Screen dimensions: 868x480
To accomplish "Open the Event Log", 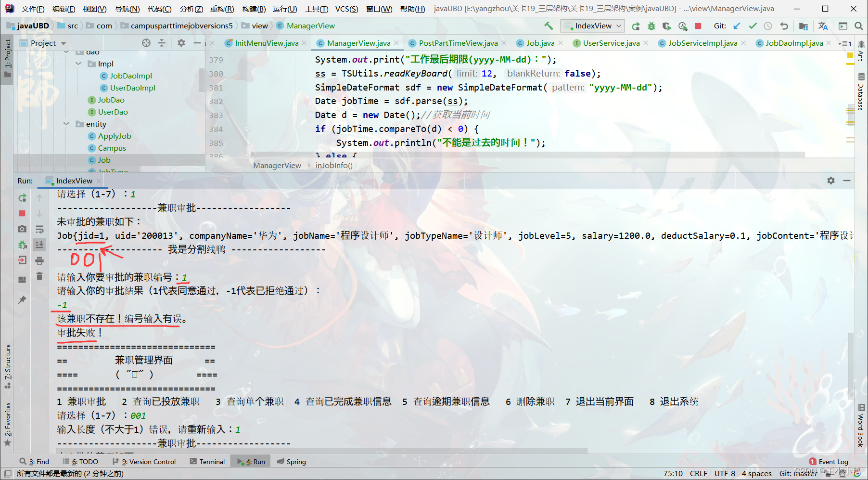I will pyautogui.click(x=829, y=461).
